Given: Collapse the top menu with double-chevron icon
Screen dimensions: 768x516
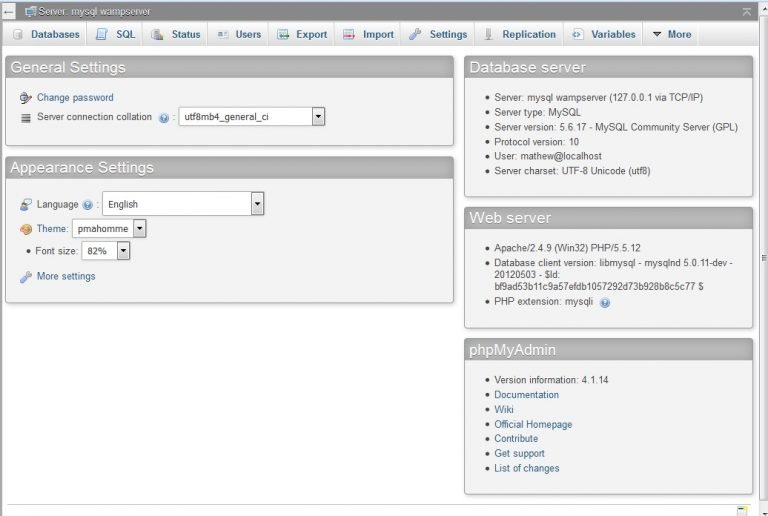Looking at the screenshot, I should click(x=746, y=12).
